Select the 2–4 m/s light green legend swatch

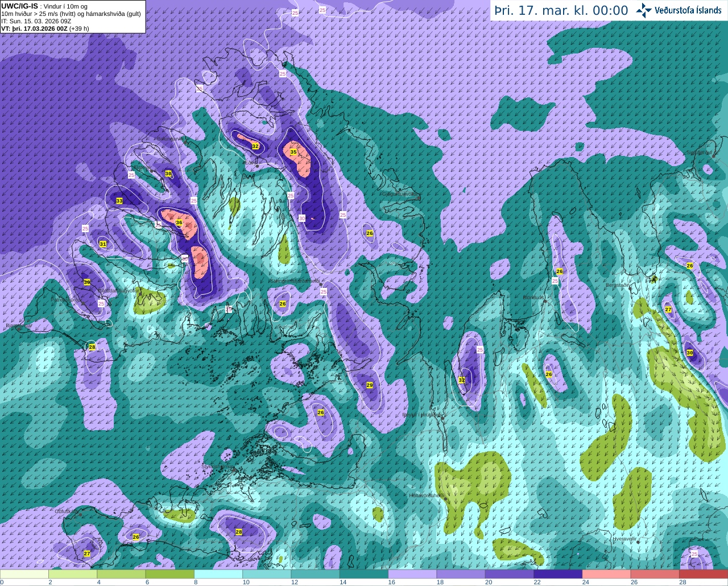73,574
